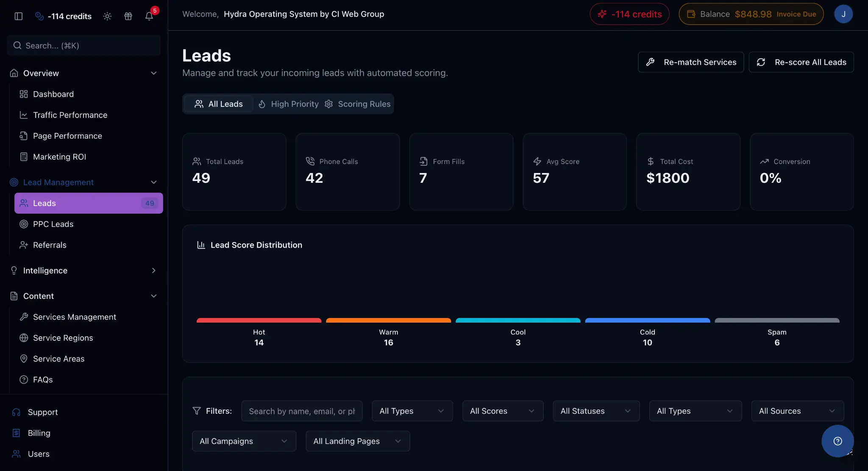Viewport: 868px width, 471px height.
Task: Open the Scoring Rules tab
Action: (x=358, y=104)
